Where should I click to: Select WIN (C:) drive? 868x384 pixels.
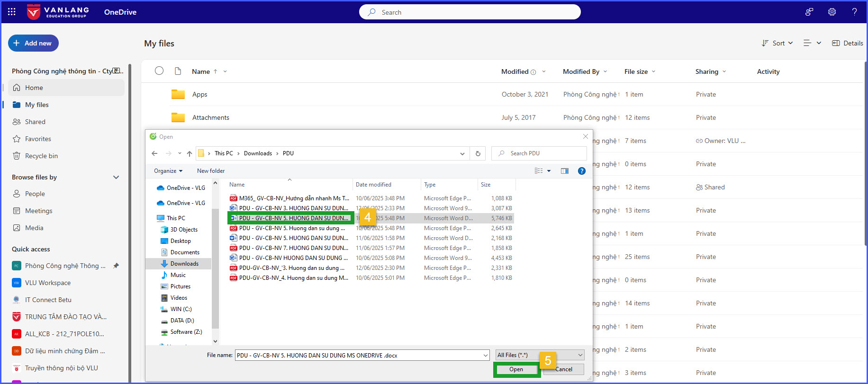coord(181,309)
